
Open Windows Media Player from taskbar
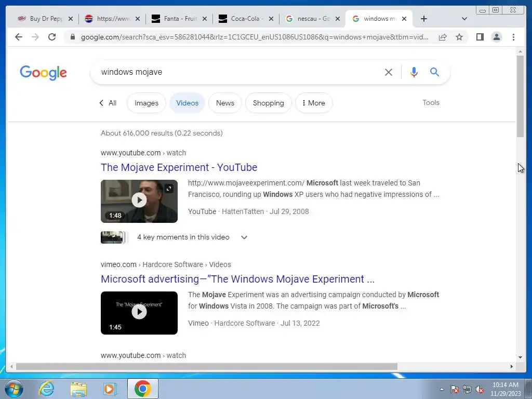[x=110, y=389]
